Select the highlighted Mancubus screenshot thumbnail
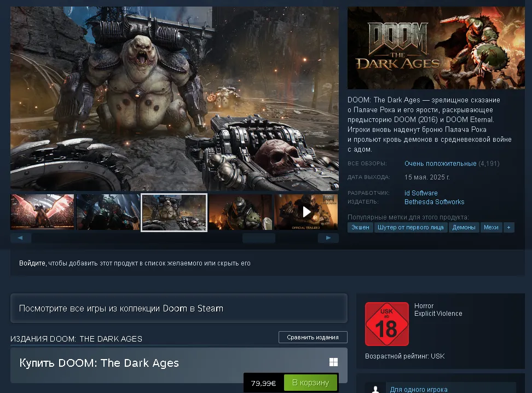The height and width of the screenshot is (393, 532). pyautogui.click(x=174, y=212)
